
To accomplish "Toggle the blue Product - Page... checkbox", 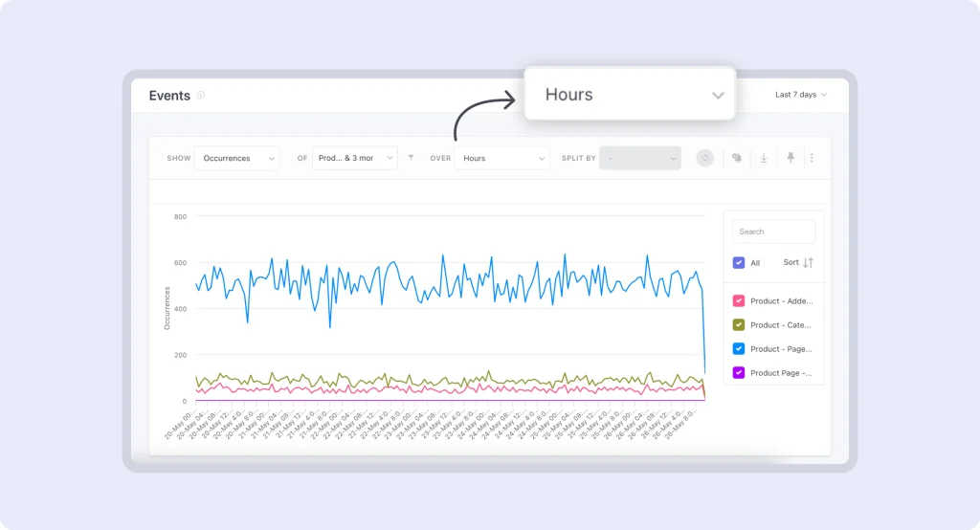I will pos(739,349).
